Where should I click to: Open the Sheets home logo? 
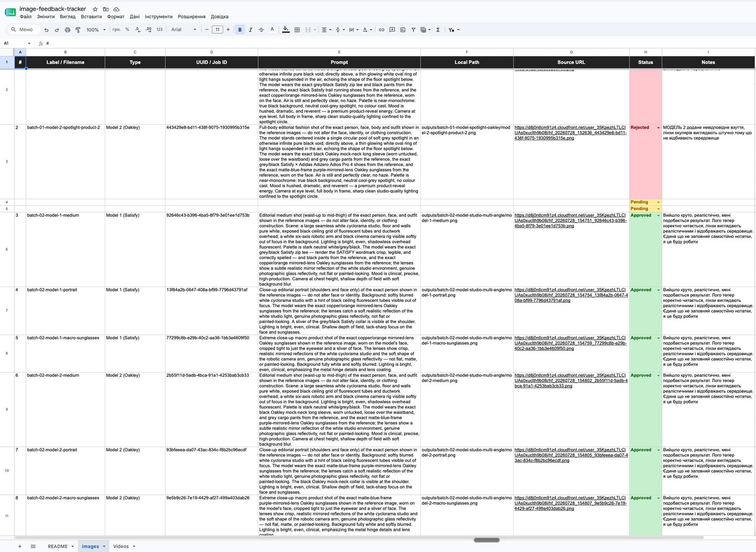(x=10, y=12)
